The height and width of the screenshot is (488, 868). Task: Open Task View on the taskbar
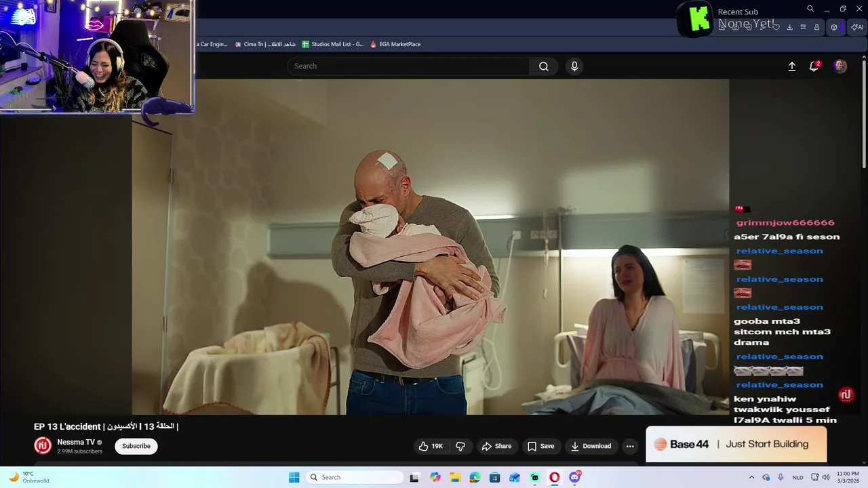point(414,477)
